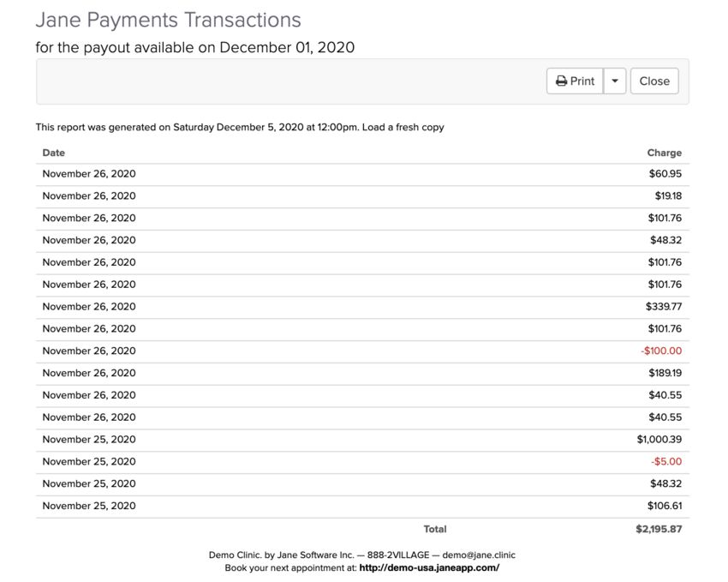Open the demo-usa.janeapp.com booking link

[x=429, y=567]
